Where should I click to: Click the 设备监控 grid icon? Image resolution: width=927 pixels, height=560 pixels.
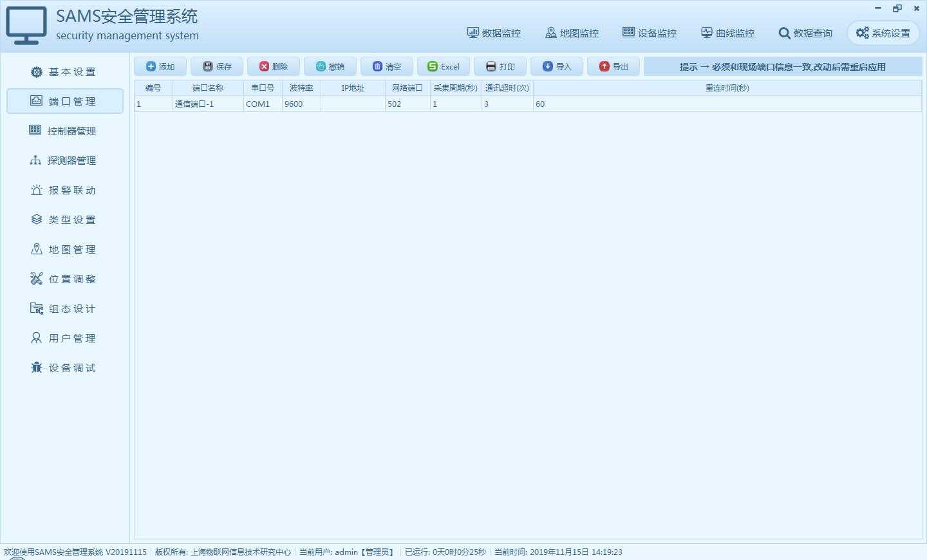click(628, 32)
